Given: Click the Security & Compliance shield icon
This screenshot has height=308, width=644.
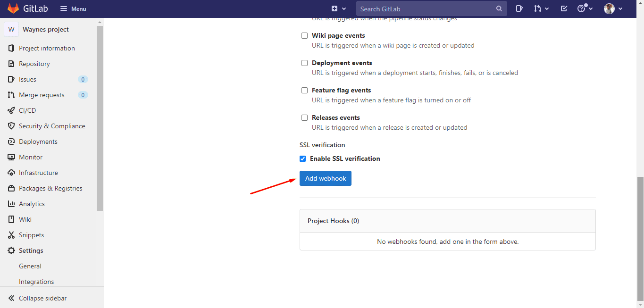Looking at the screenshot, I should 11,126.
